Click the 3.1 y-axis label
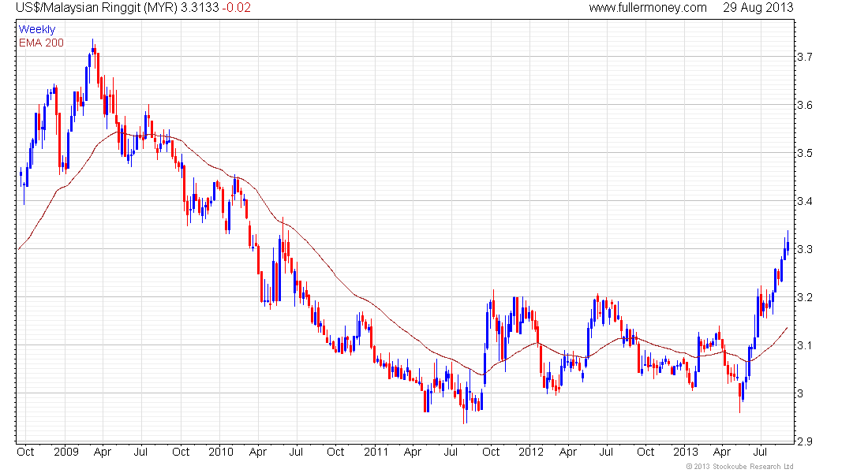 pyautogui.click(x=804, y=345)
